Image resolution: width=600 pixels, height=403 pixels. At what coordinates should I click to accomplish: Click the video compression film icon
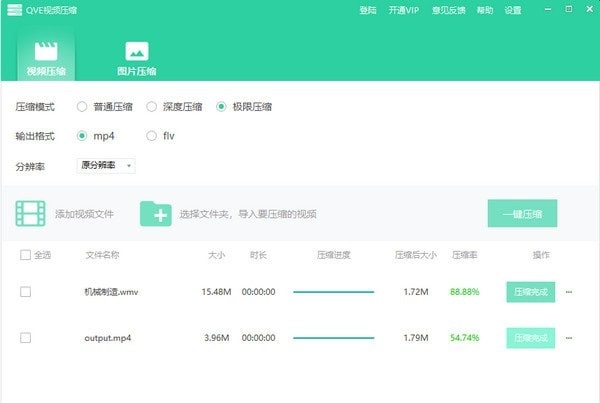coord(45,51)
